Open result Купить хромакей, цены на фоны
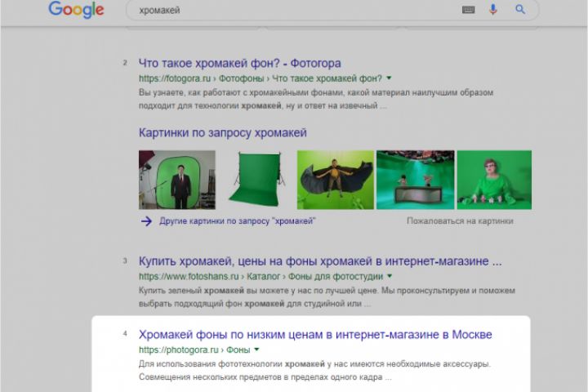588x392 pixels. coord(320,261)
